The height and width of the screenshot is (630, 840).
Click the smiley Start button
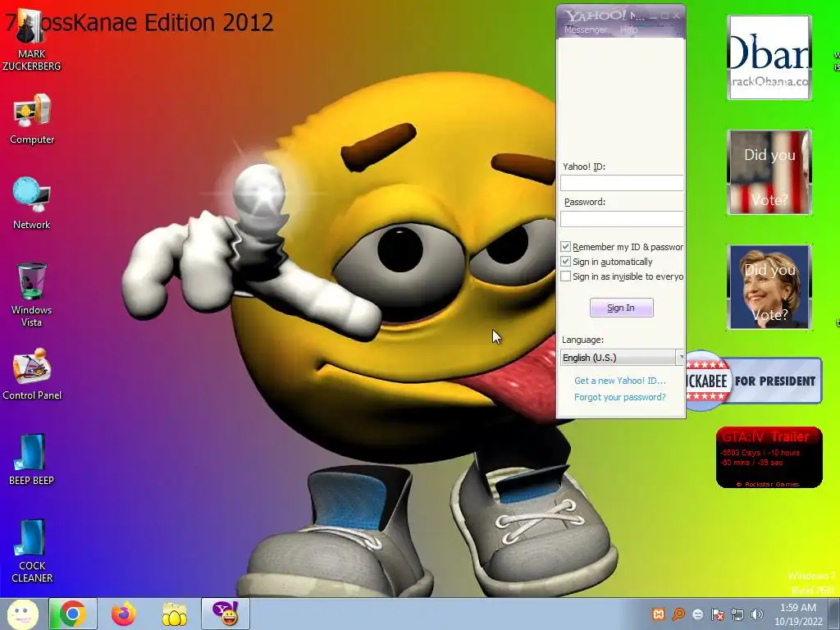click(22, 614)
